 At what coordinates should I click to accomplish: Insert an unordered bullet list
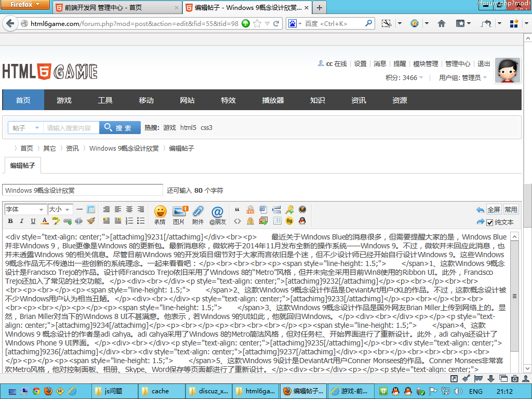tap(141, 221)
